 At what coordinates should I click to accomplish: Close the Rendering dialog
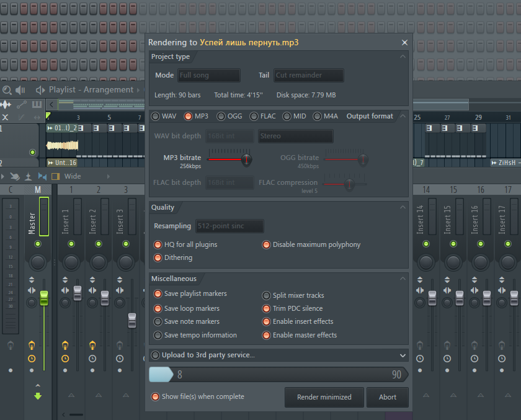404,43
